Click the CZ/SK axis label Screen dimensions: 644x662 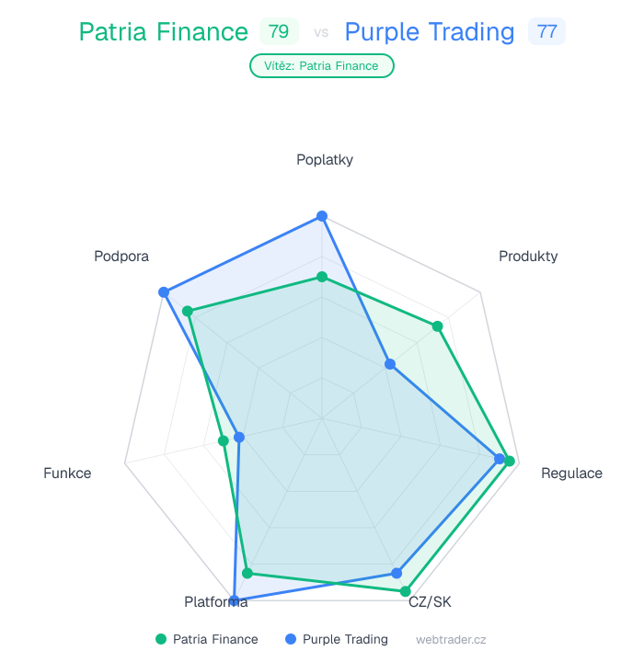(x=430, y=602)
